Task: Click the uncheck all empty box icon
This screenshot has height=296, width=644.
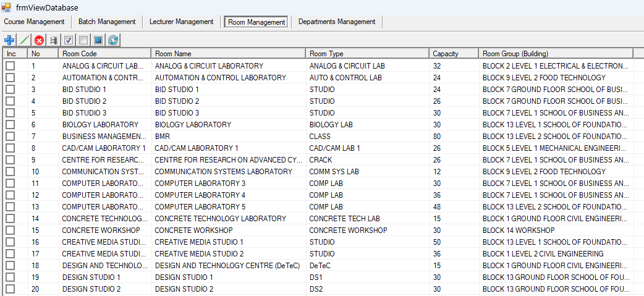Action: (x=83, y=40)
